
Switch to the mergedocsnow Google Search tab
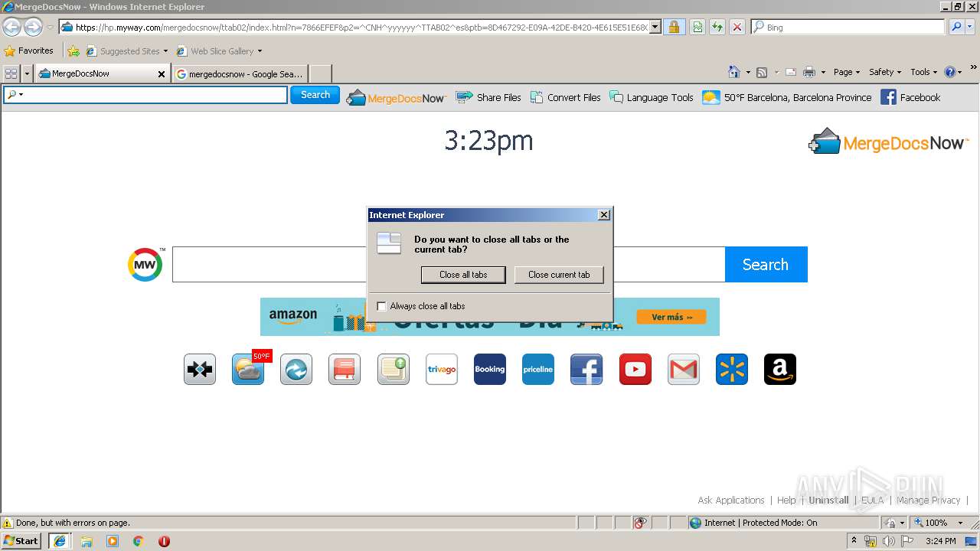click(x=240, y=74)
